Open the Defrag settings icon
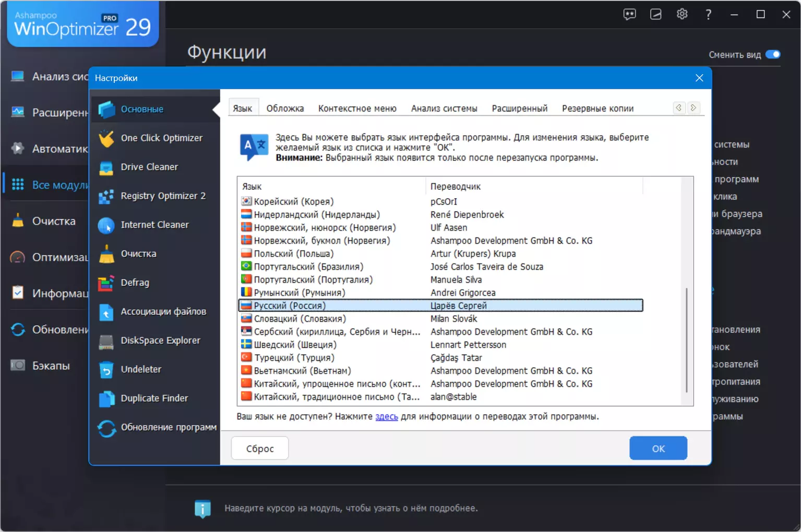The image size is (801, 532). click(x=106, y=283)
